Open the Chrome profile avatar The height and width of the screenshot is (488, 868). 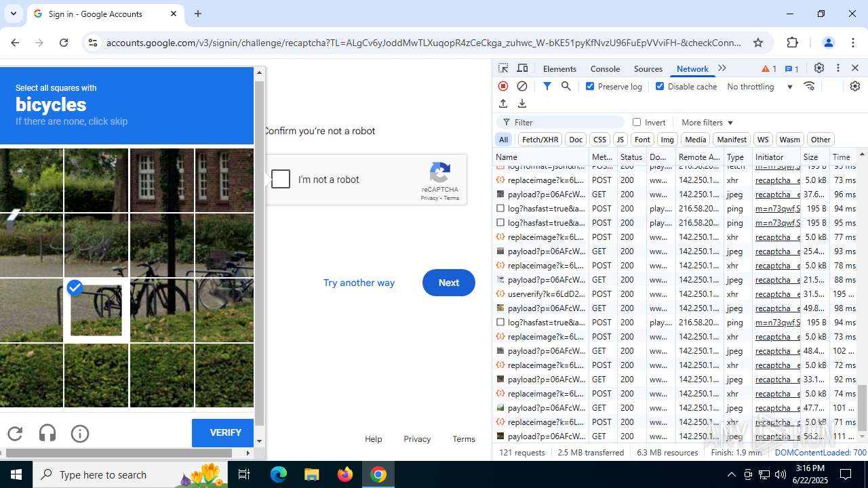tap(828, 43)
